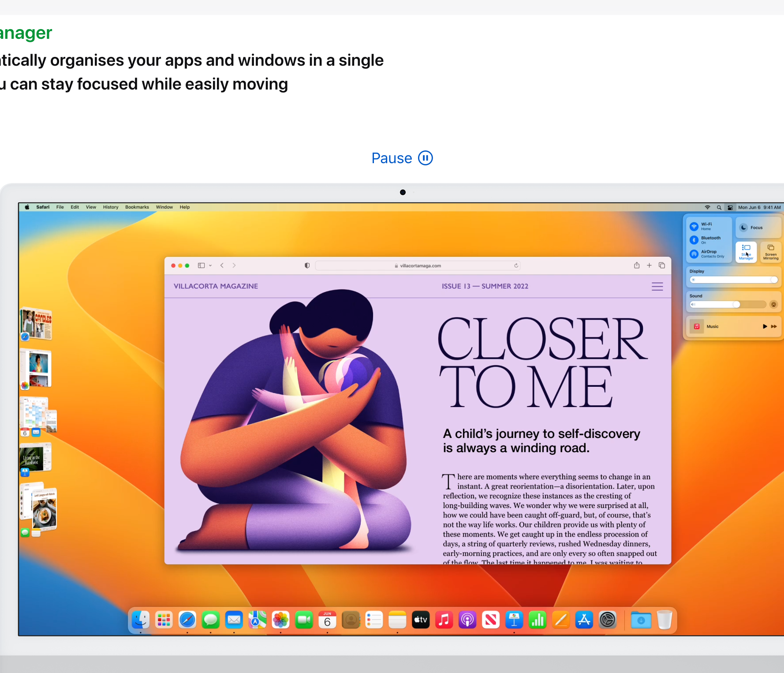
Task: Pause the Stage Manager demo video
Action: point(402,158)
